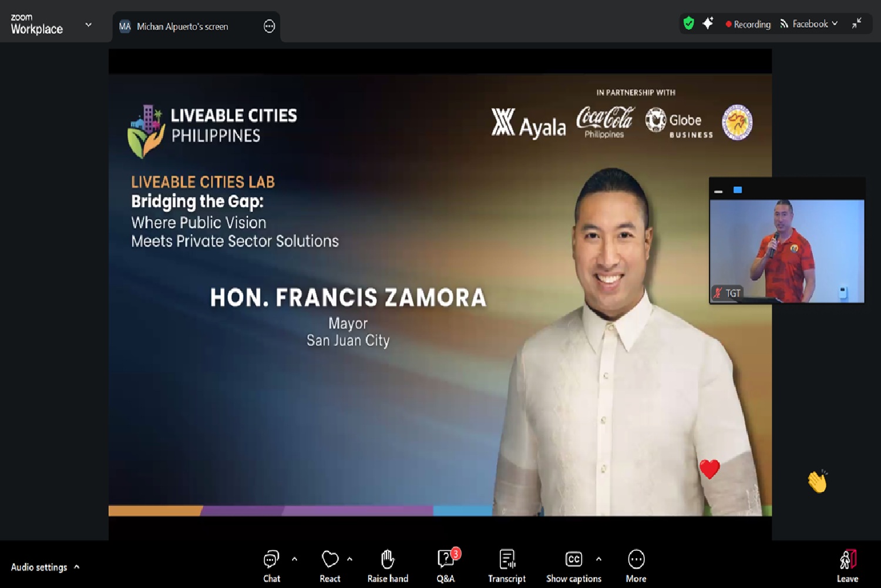Screen dimensions: 881x588
Task: Expand the React options chevron
Action: tap(350, 559)
